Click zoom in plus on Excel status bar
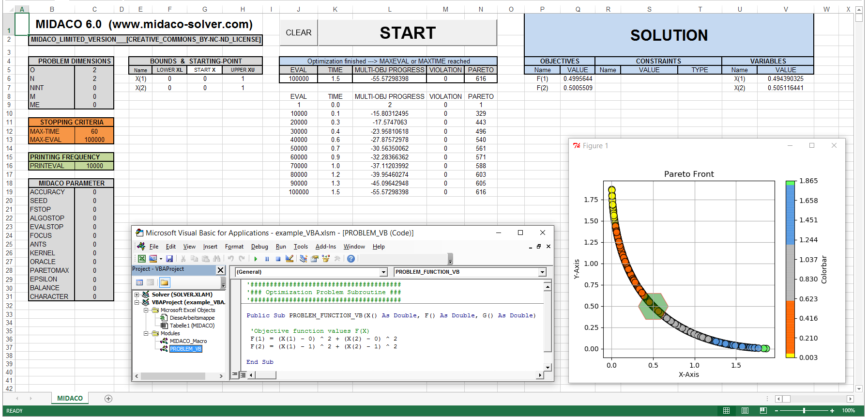The height and width of the screenshot is (420, 868). [832, 411]
